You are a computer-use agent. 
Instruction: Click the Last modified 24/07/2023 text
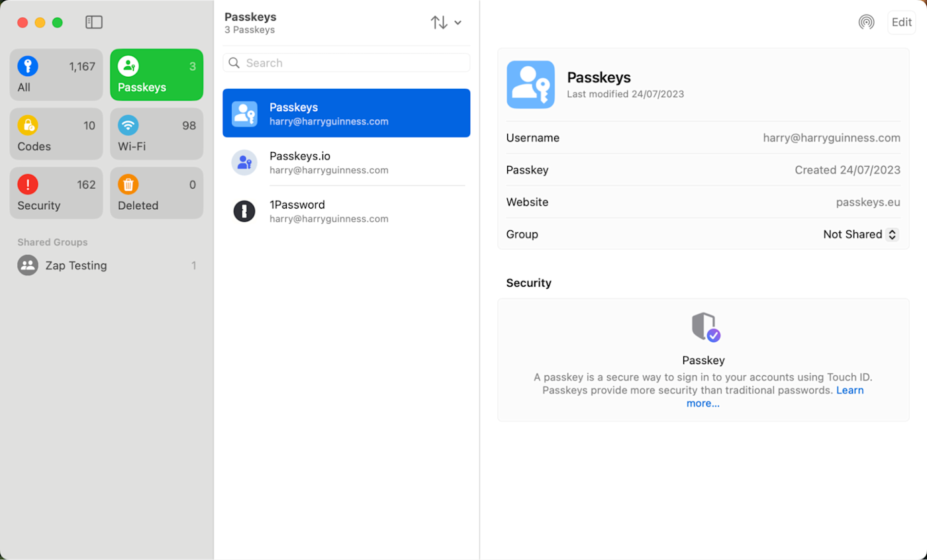point(626,94)
